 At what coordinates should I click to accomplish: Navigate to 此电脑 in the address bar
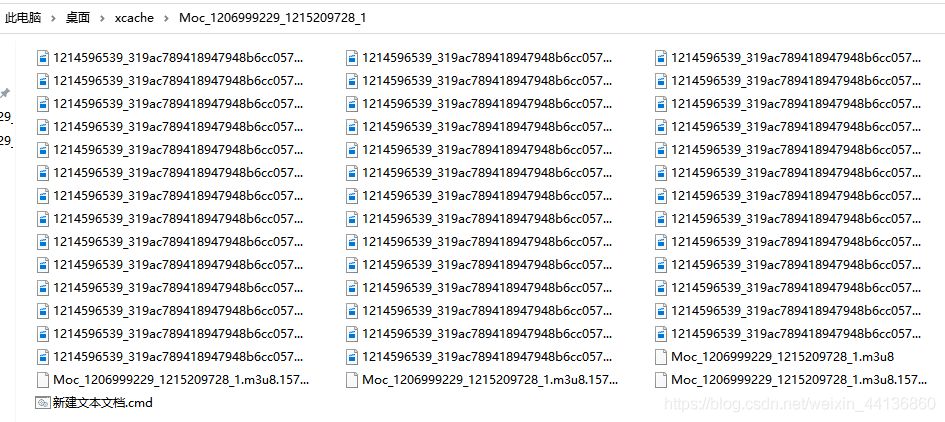[x=24, y=18]
